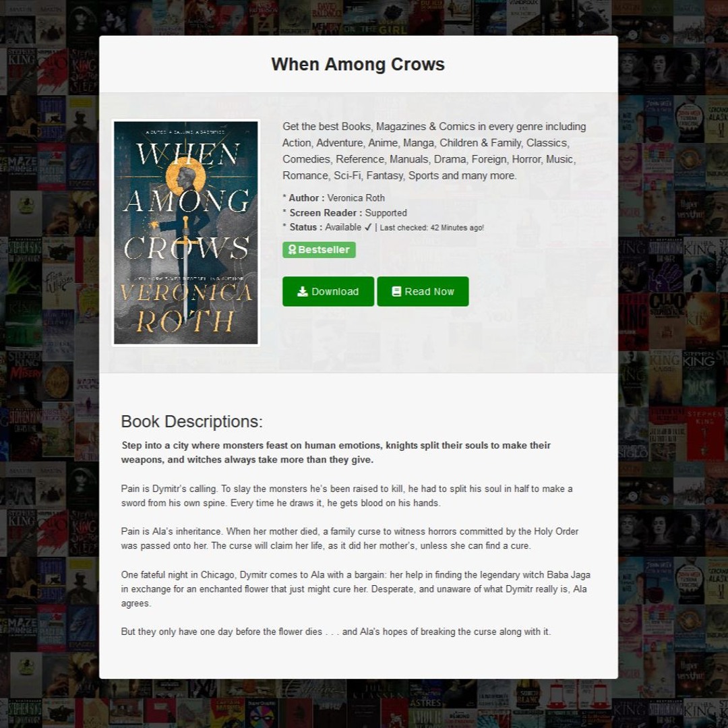Screen dimensions: 728x728
Task: Open the book with Read Now
Action: click(423, 291)
